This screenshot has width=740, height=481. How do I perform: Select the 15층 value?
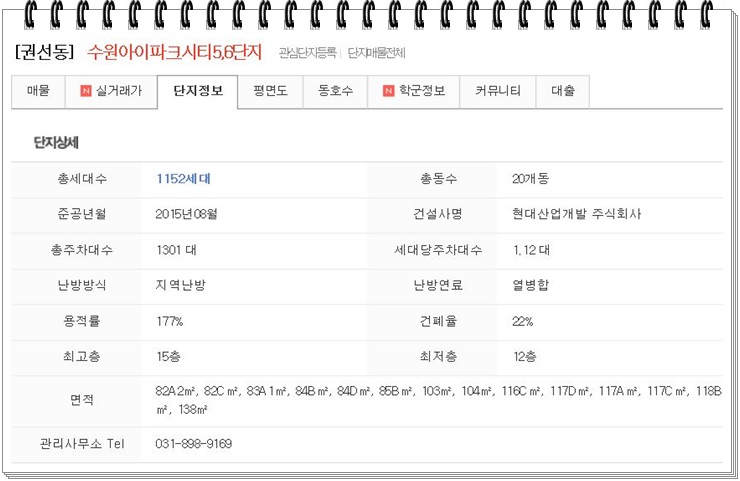tap(168, 357)
